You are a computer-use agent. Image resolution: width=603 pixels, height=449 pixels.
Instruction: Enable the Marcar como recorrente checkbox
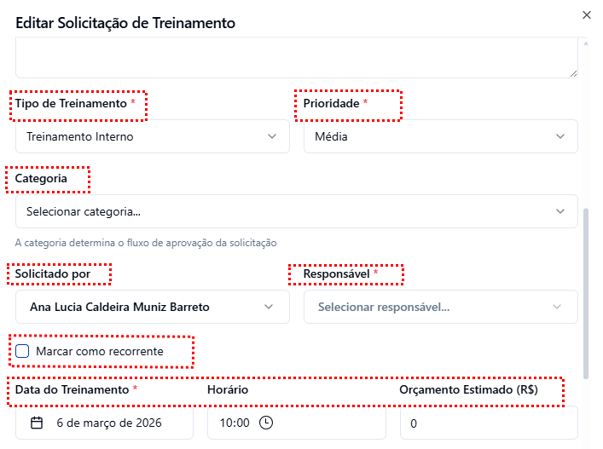[23, 352]
